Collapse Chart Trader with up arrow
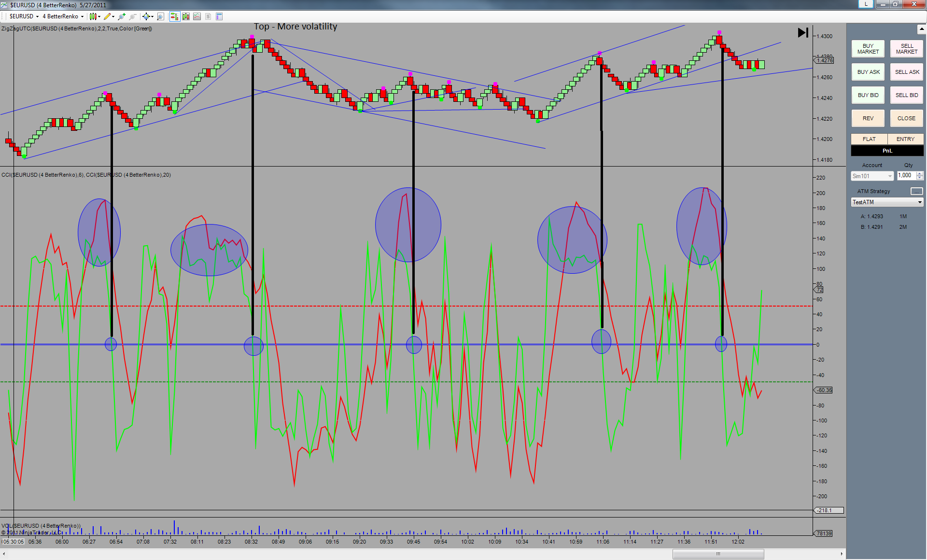 click(921, 29)
